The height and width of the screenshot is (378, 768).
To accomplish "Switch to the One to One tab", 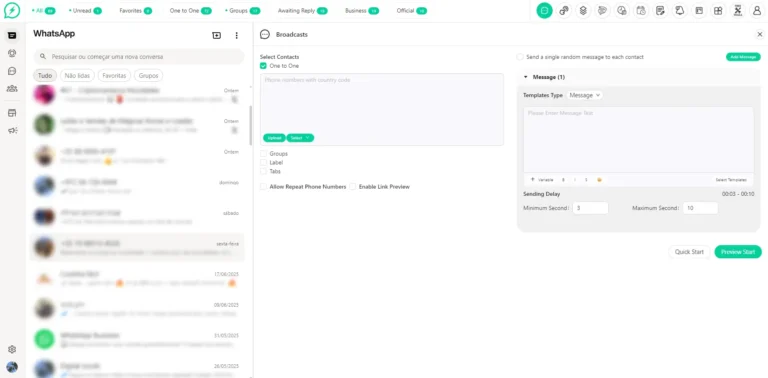I will click(x=191, y=10).
